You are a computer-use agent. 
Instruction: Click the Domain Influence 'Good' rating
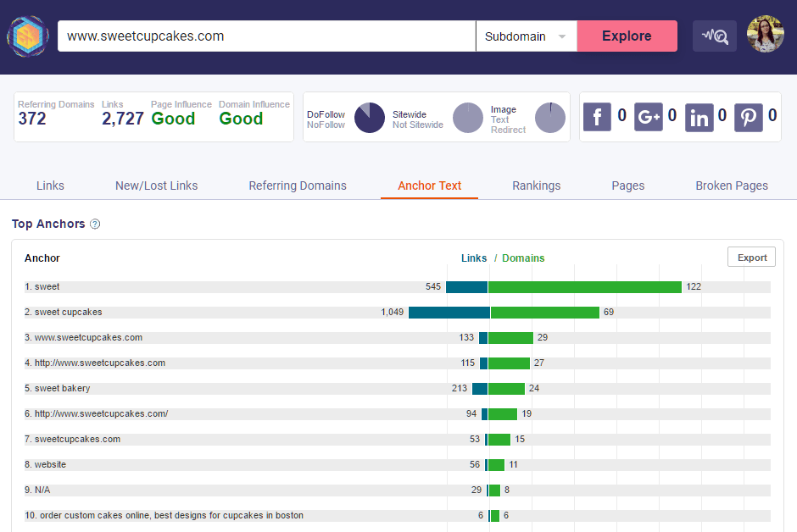pyautogui.click(x=241, y=119)
